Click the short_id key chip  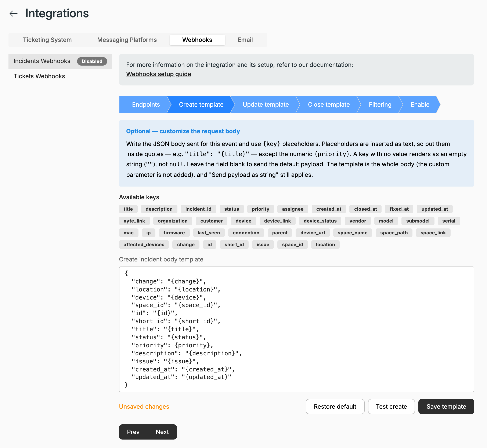234,245
